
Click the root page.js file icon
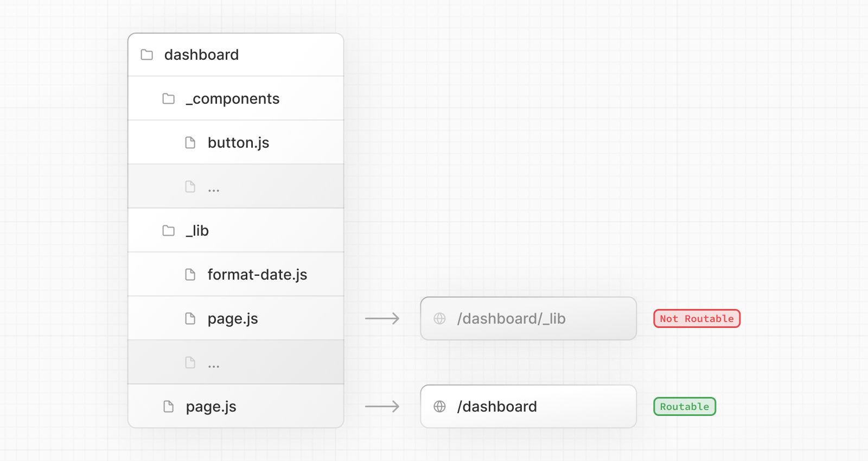click(169, 407)
